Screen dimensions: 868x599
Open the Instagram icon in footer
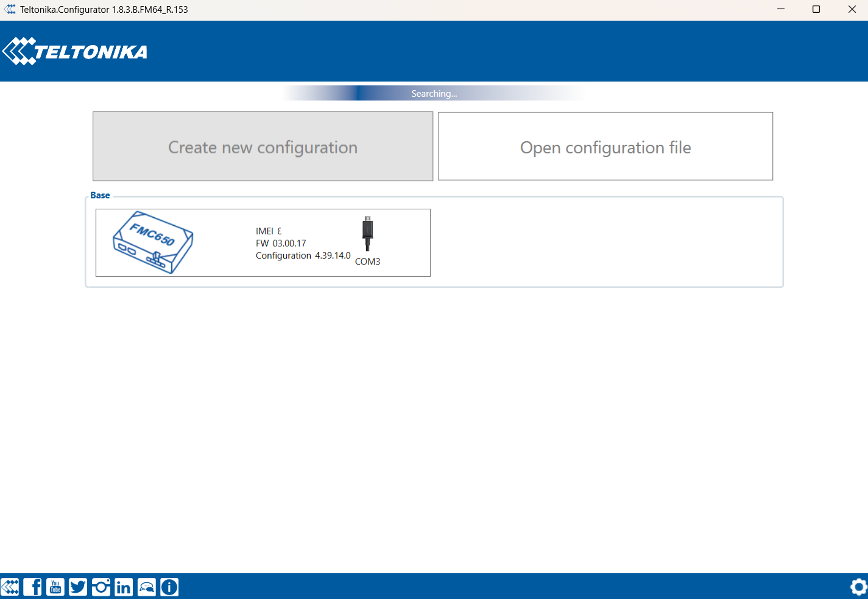point(101,587)
